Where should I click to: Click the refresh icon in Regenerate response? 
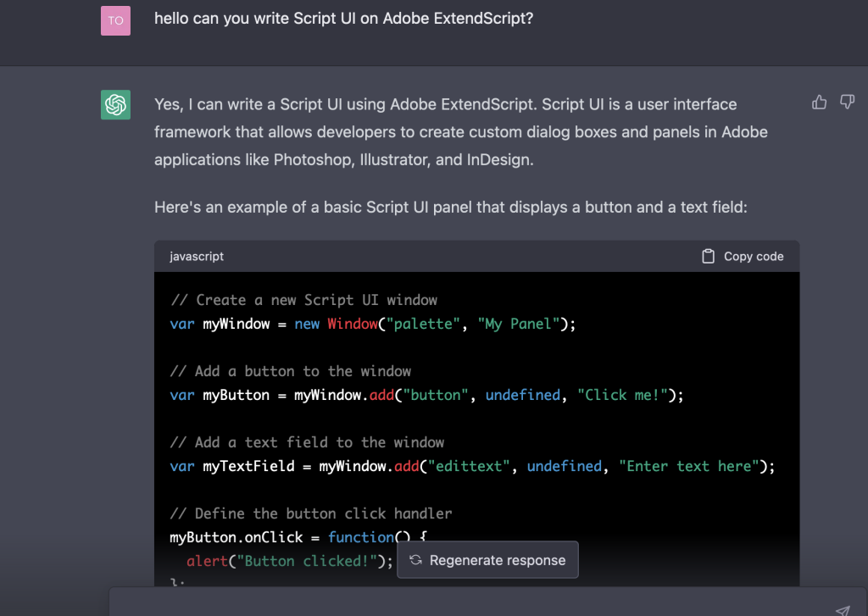coord(415,560)
